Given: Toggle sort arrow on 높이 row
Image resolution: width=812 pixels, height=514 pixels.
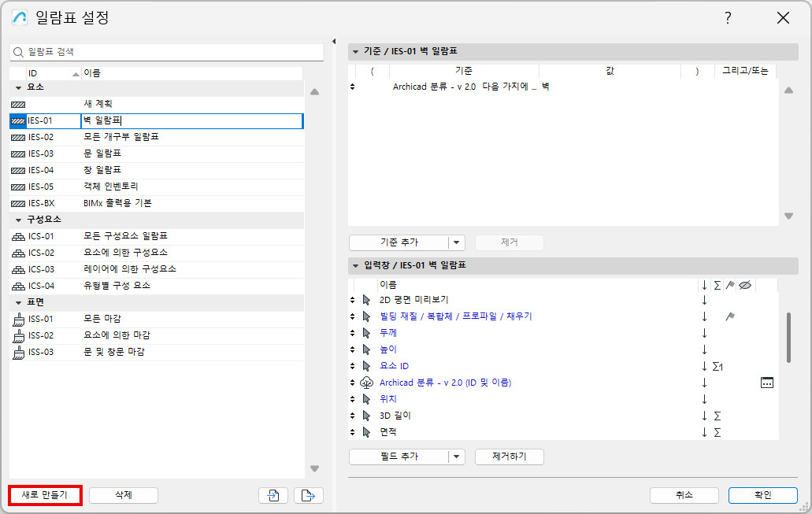Looking at the screenshot, I should 704,349.
